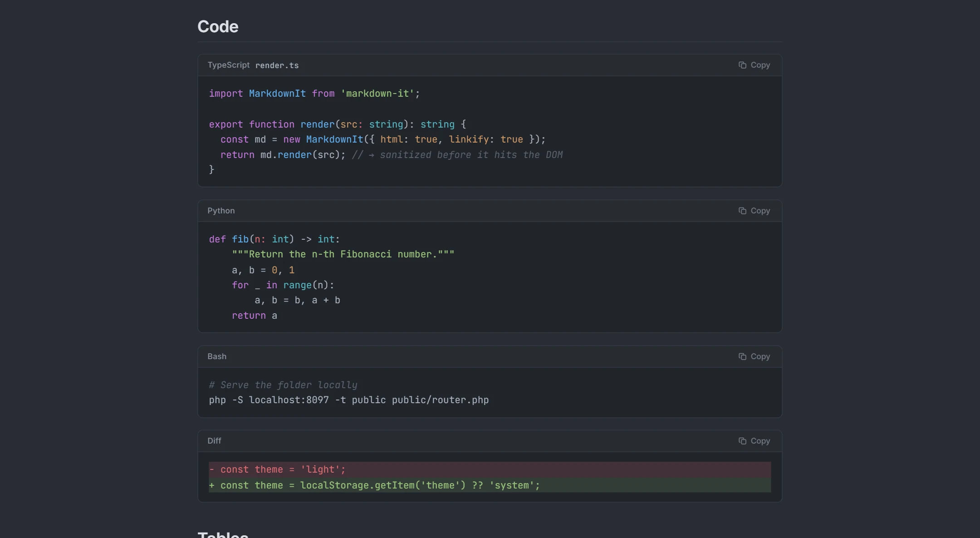Screen dimensions: 980x538
Task: Click the import MarkdownIt code line
Action: 314,94
